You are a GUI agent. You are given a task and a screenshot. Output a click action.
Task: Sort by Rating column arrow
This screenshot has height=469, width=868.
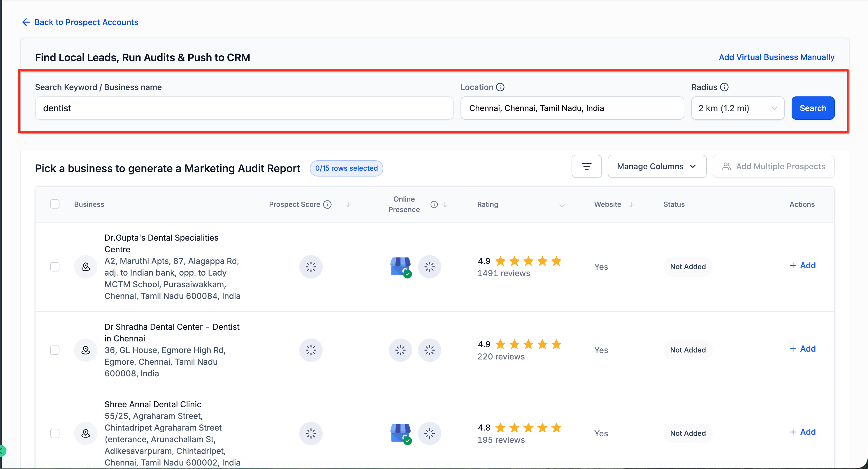tap(562, 205)
